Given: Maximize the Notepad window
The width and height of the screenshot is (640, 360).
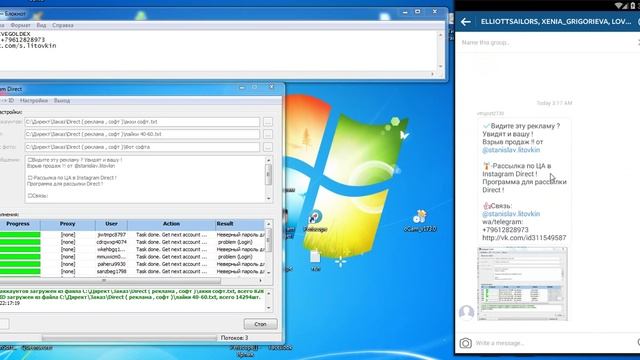Looking at the screenshot, I should pos(418,12).
